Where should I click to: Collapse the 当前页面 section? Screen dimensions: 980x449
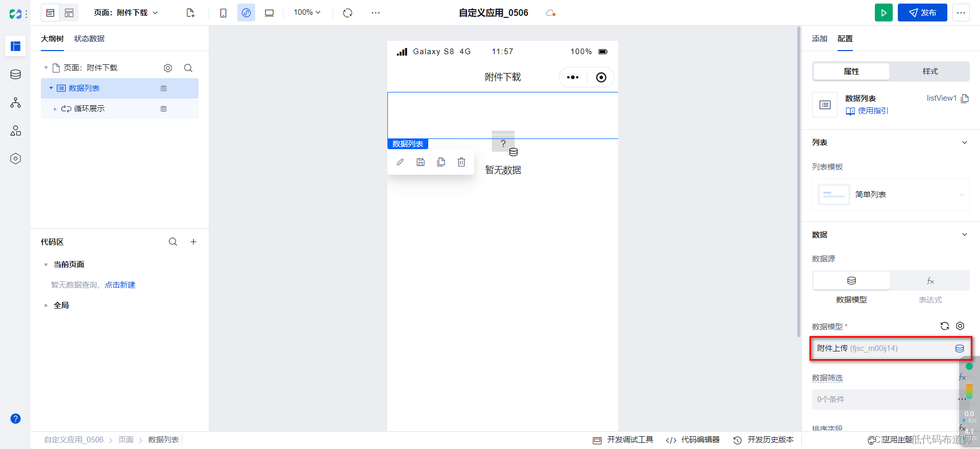pyautogui.click(x=46, y=265)
